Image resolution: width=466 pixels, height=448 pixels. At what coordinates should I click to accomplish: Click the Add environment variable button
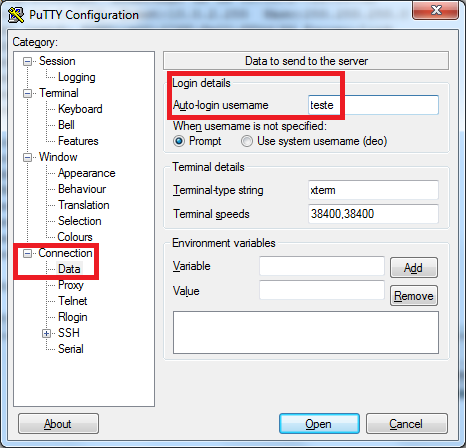click(414, 268)
